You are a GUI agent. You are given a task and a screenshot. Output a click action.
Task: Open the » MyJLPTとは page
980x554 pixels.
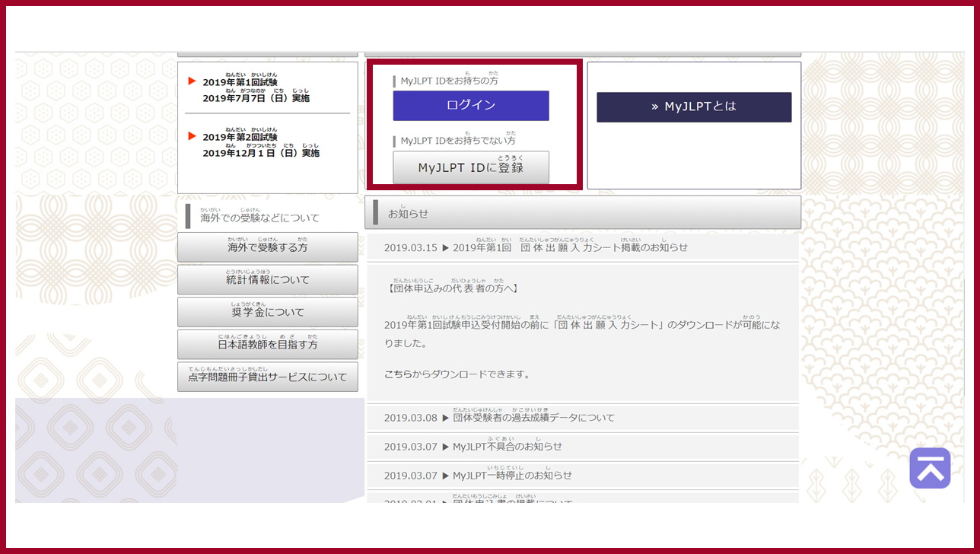click(694, 107)
